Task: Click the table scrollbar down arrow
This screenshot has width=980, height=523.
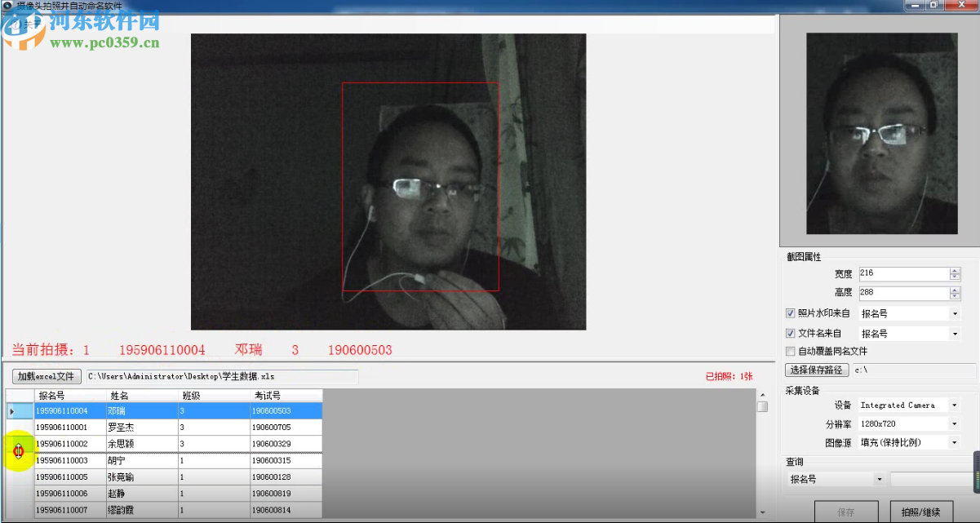Action: click(x=762, y=512)
